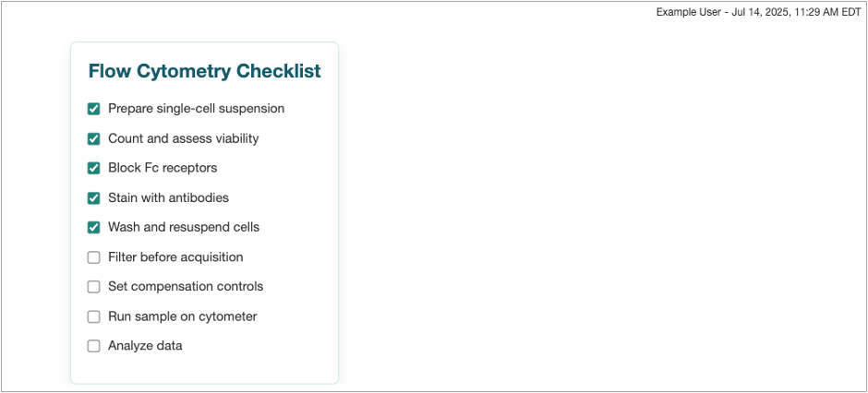The image size is (868, 393).
Task: Click the Example User timestamp text
Action: (758, 13)
